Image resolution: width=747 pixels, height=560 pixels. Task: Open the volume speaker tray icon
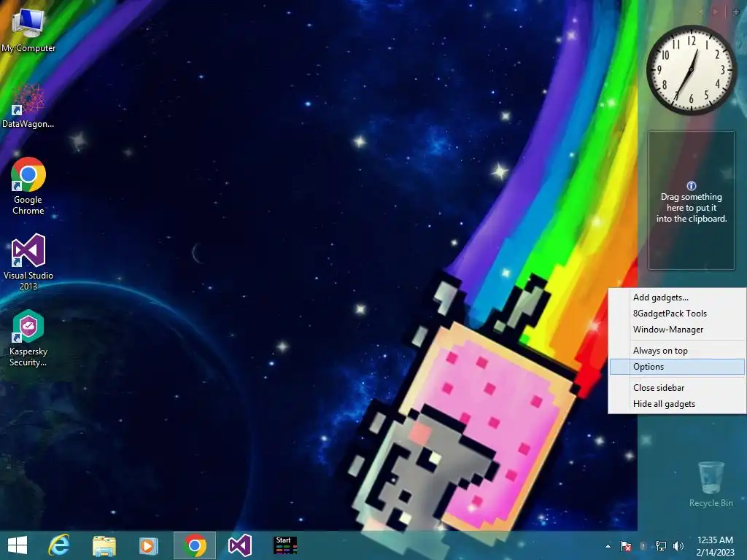click(x=678, y=546)
